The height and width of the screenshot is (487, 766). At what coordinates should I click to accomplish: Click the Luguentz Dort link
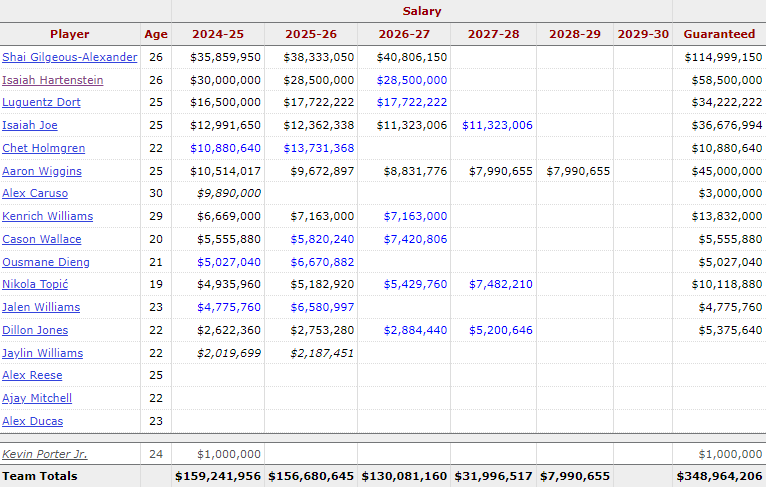[41, 103]
